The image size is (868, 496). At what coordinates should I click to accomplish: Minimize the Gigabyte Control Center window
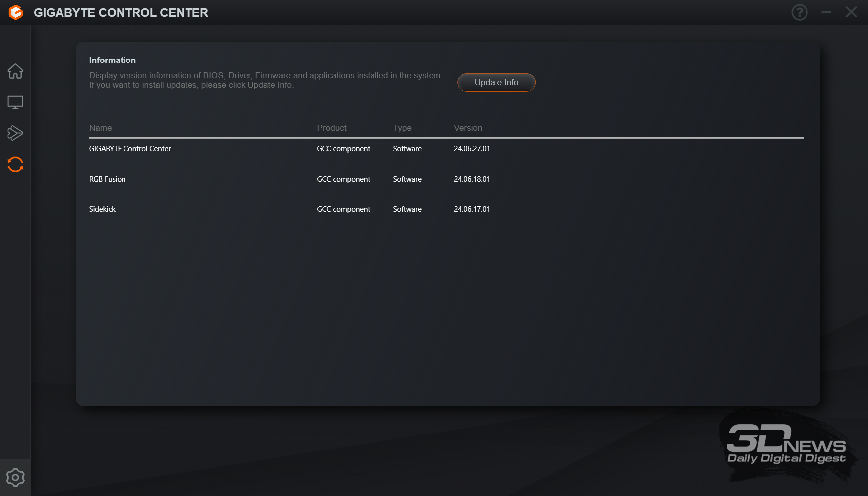pyautogui.click(x=826, y=12)
